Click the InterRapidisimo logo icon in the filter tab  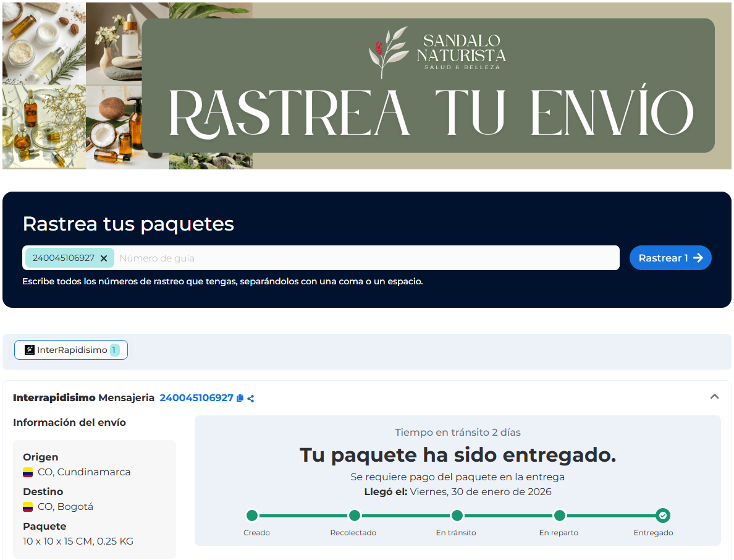(30, 350)
